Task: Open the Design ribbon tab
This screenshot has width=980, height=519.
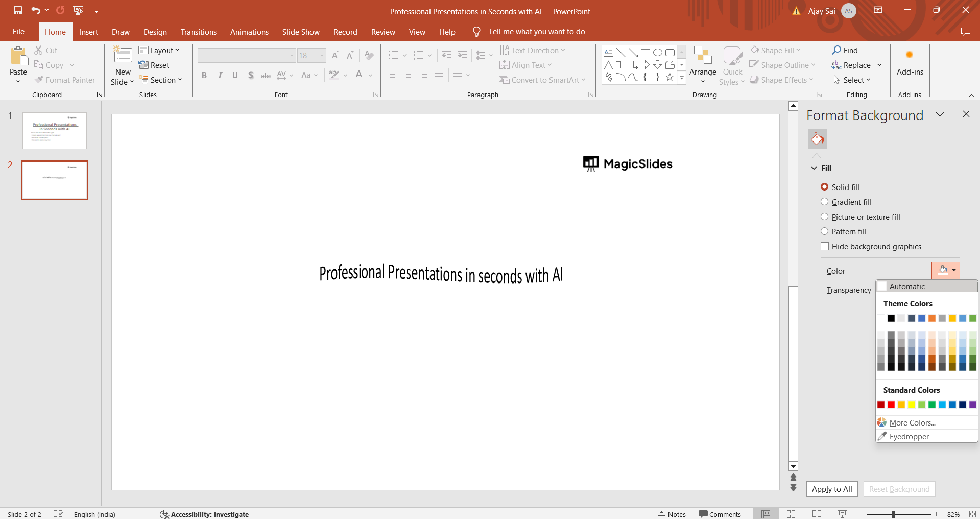Action: 155,32
